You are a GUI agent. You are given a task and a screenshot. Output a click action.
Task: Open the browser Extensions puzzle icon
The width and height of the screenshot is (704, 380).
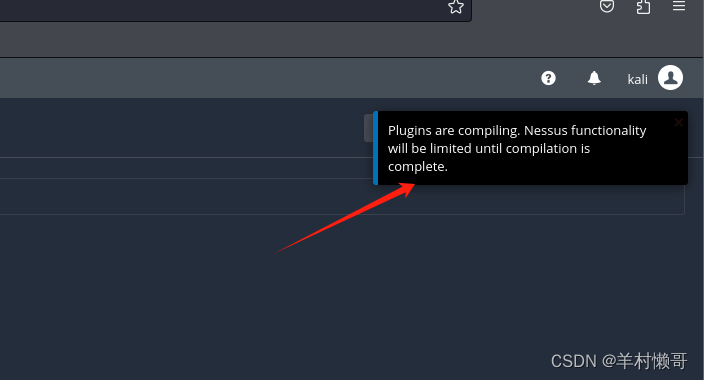[643, 7]
